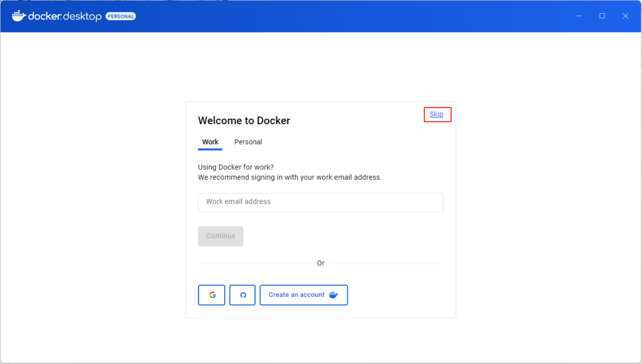Click the Skip link
Image resolution: width=642 pixels, height=364 pixels.
[x=436, y=115]
